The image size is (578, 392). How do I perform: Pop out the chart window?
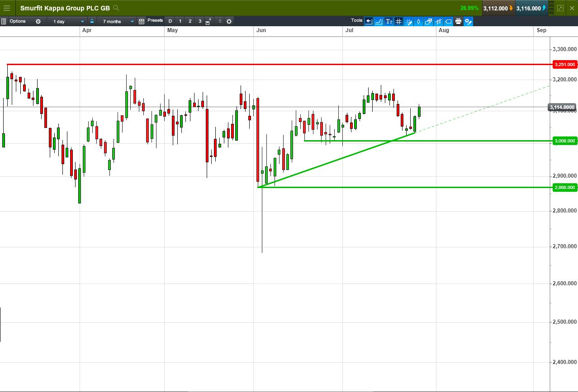(x=560, y=8)
